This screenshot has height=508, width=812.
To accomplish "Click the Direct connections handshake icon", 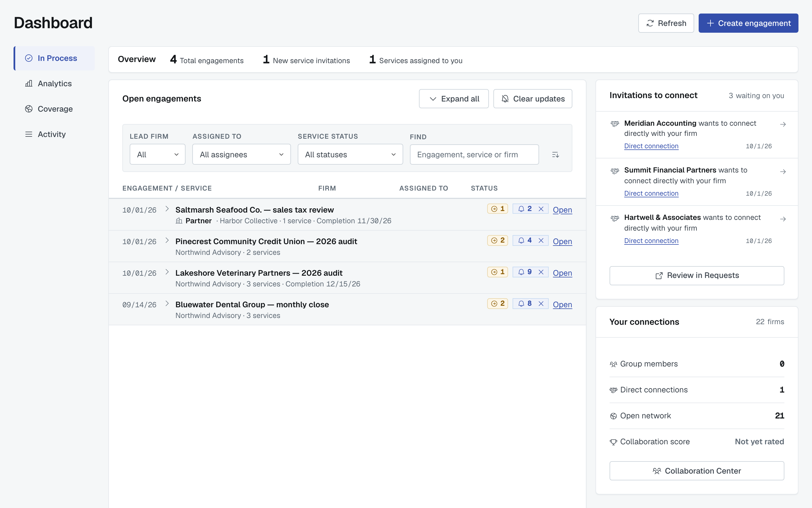I will point(614,390).
